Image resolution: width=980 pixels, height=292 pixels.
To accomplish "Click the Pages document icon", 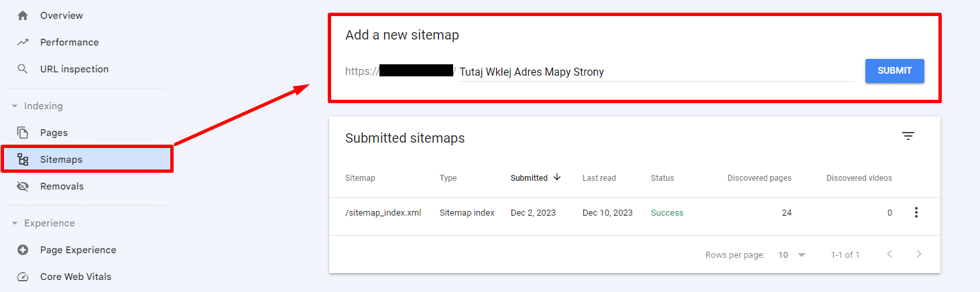I will pos(23,133).
